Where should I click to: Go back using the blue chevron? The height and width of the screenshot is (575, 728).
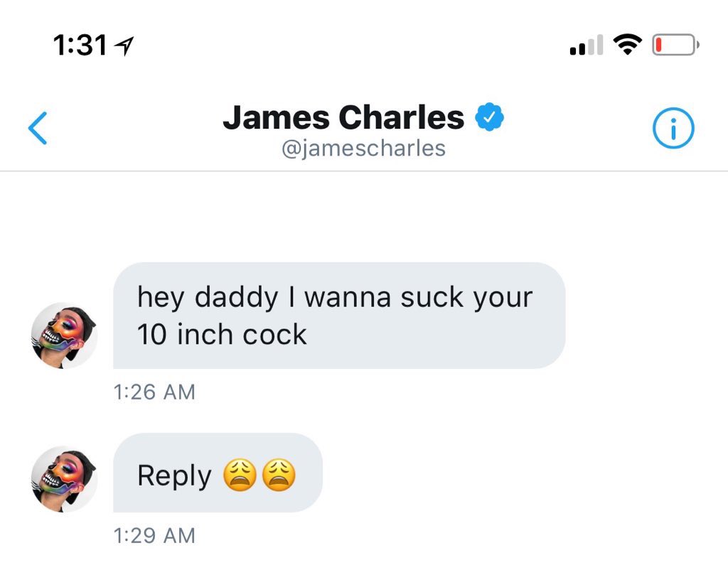click(x=38, y=128)
